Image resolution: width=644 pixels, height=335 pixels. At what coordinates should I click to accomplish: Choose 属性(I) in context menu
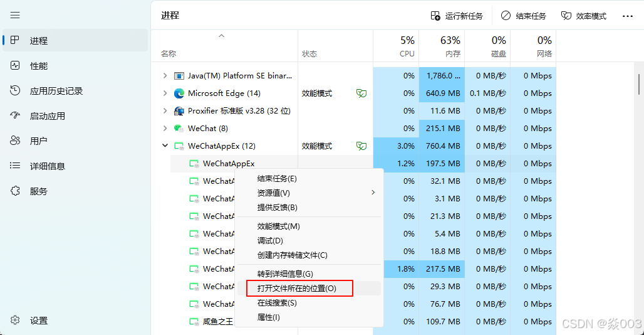[309, 317]
